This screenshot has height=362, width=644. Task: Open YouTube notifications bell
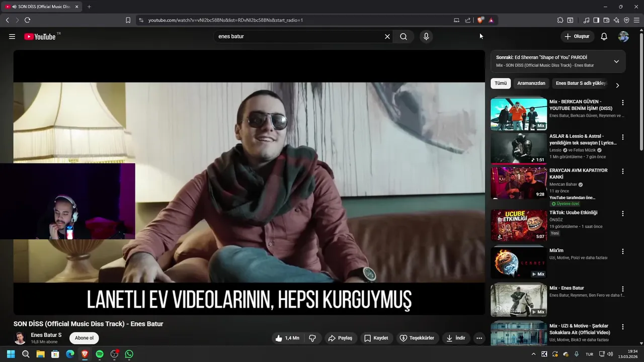coord(604,37)
